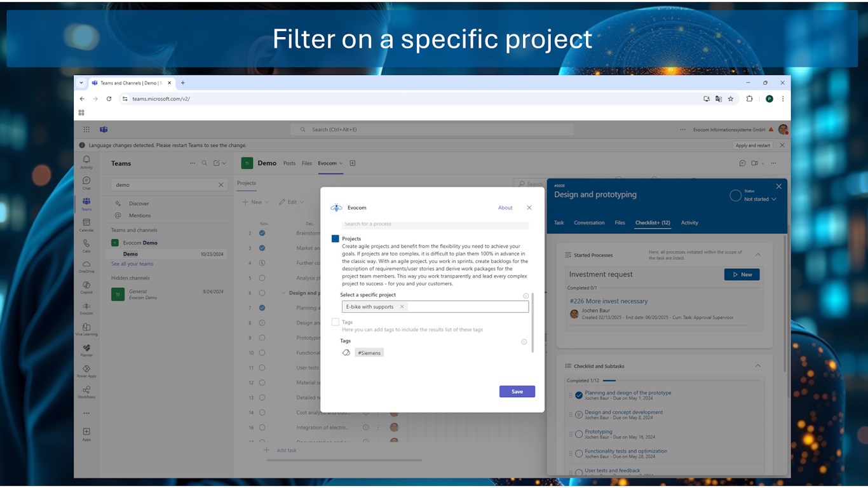Viewport: 868px width, 488px height.
Task: Click the Teams Search (Ctrl+Alt+E) box
Action: click(x=432, y=130)
